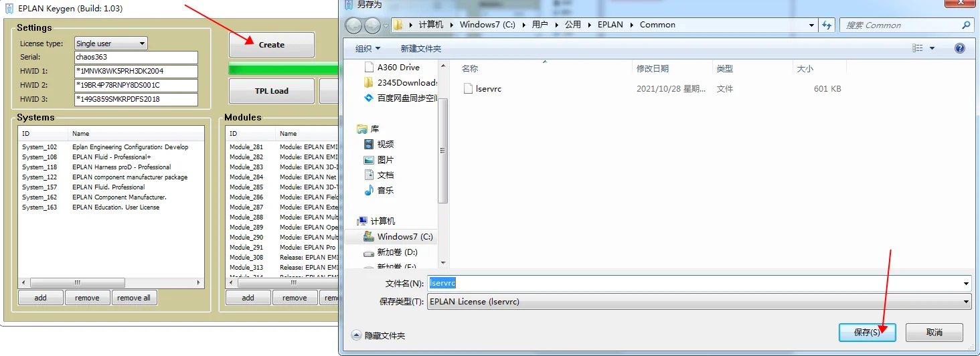Viewport: 980px width, 356px height.
Task: Sort files by the 修改日期 column header
Action: pyautogui.click(x=652, y=68)
